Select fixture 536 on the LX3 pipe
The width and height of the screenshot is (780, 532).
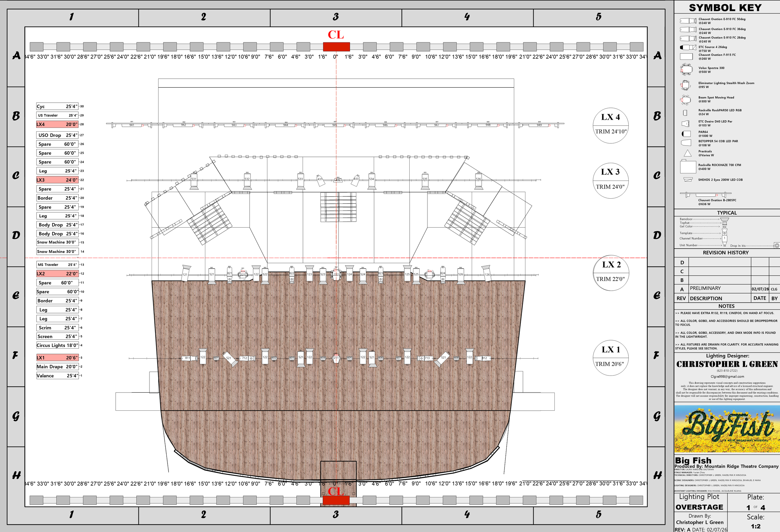coord(478,181)
